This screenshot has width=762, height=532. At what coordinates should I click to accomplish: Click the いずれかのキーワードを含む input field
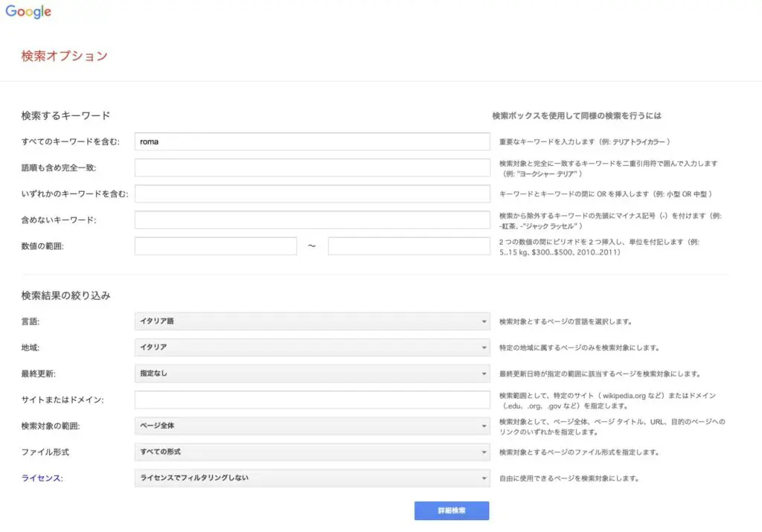click(x=312, y=194)
